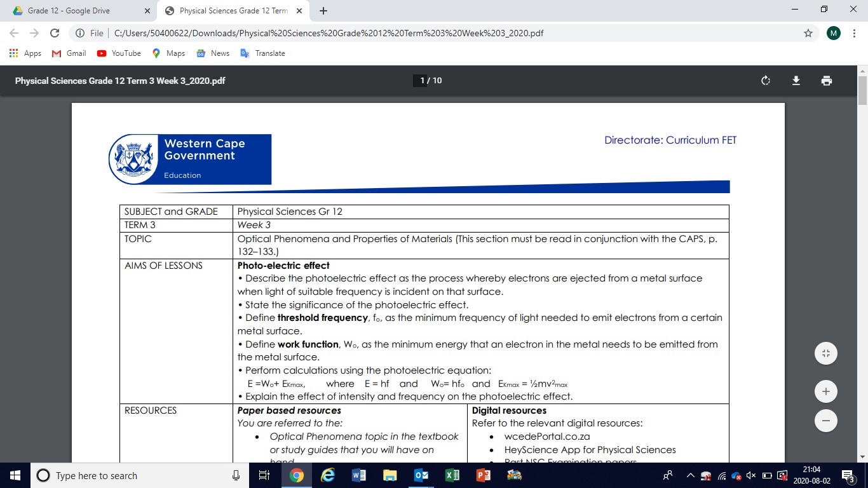Open the Chrome profile avatar M

[833, 33]
